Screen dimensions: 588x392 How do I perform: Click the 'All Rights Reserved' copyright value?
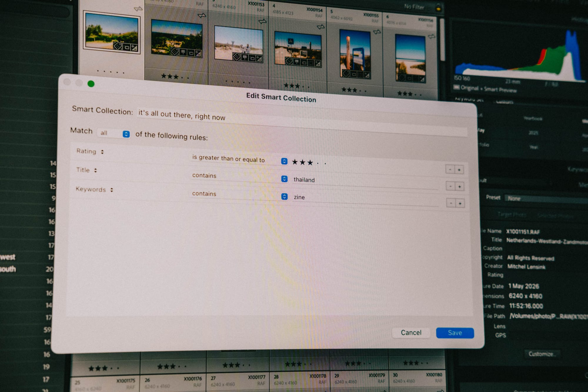[531, 258]
